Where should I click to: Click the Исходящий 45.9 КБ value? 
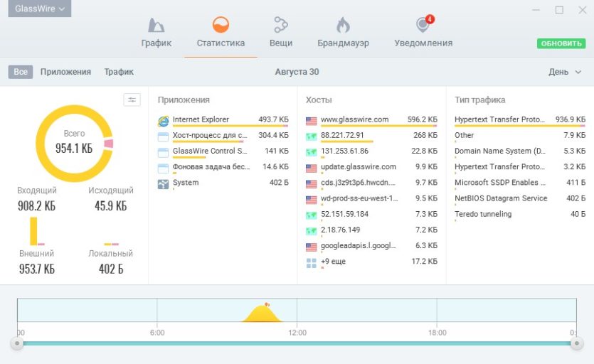click(x=110, y=206)
